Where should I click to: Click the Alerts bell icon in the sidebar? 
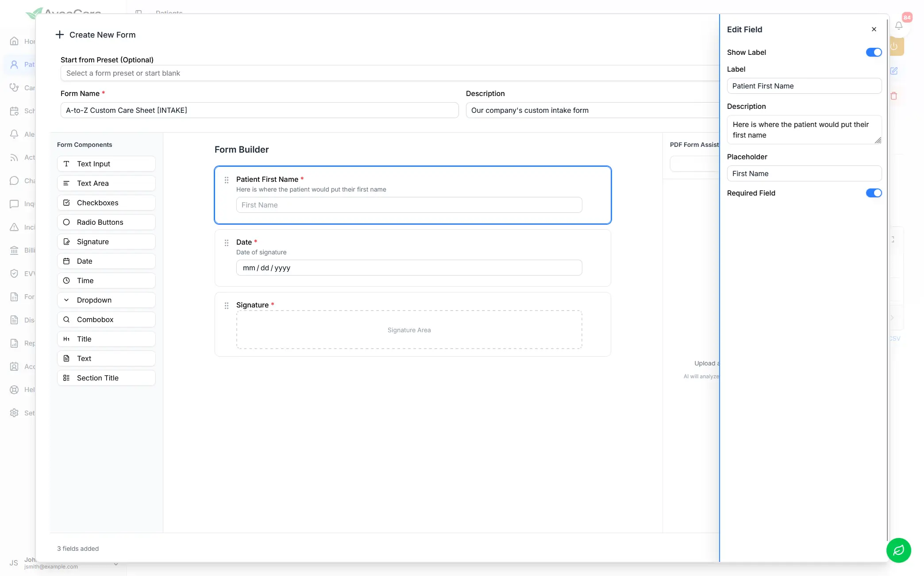[14, 134]
